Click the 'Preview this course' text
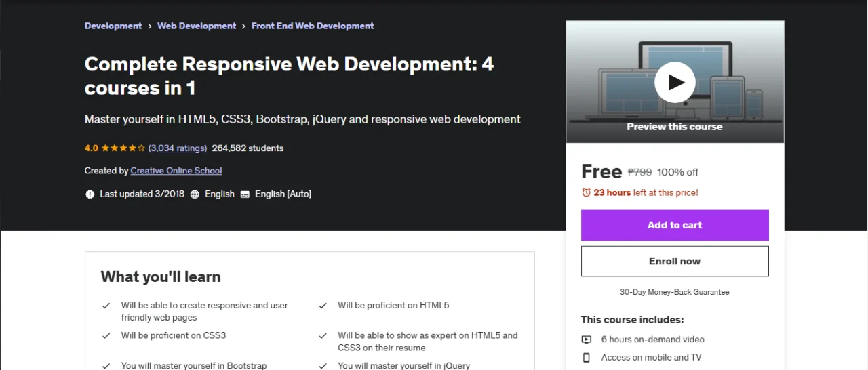868x370 pixels. pyautogui.click(x=675, y=127)
